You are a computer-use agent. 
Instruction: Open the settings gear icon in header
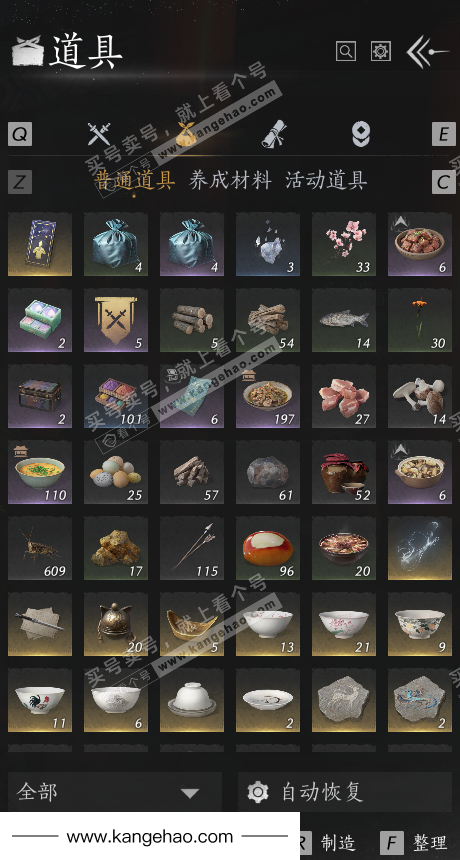381,52
